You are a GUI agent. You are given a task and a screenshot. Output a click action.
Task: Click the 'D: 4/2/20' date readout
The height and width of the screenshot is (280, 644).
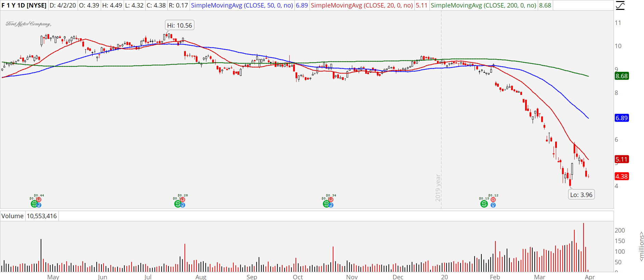(x=63, y=5)
